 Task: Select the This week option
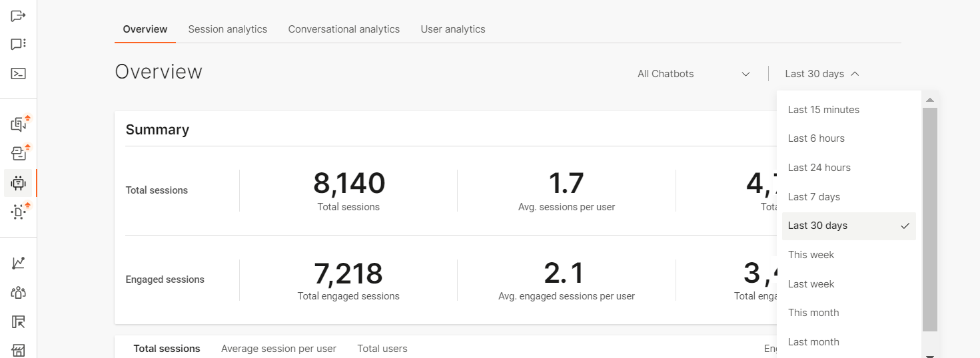tap(811, 255)
